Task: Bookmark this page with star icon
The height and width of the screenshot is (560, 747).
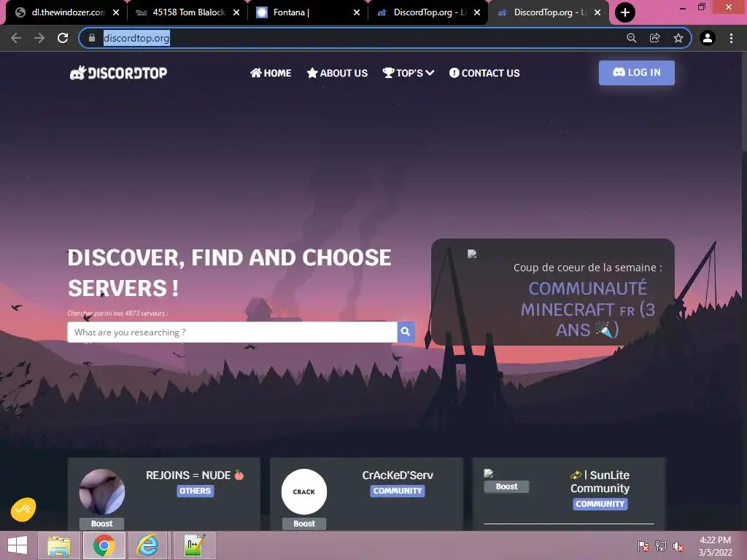Action: click(678, 38)
